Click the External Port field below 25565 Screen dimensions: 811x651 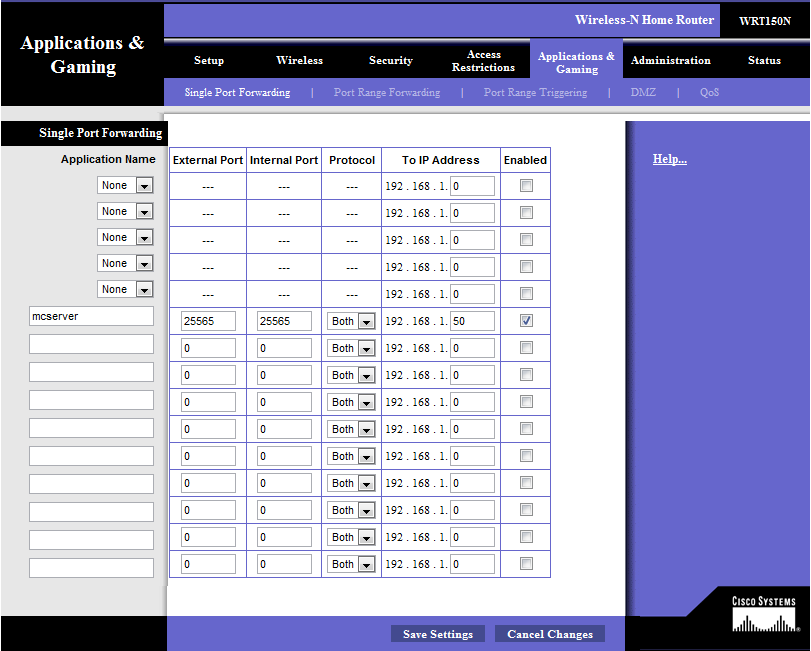pyautogui.click(x=208, y=348)
